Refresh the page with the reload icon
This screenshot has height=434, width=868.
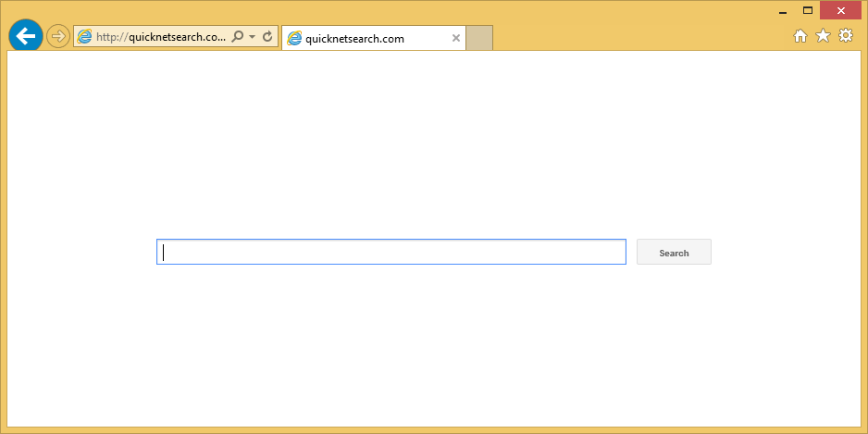[267, 37]
